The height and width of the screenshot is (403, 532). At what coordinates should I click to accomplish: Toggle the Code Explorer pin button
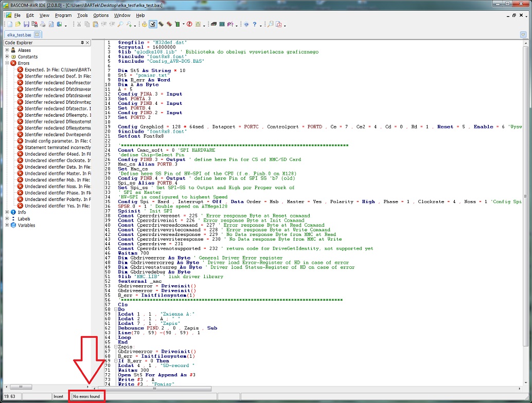coord(82,43)
